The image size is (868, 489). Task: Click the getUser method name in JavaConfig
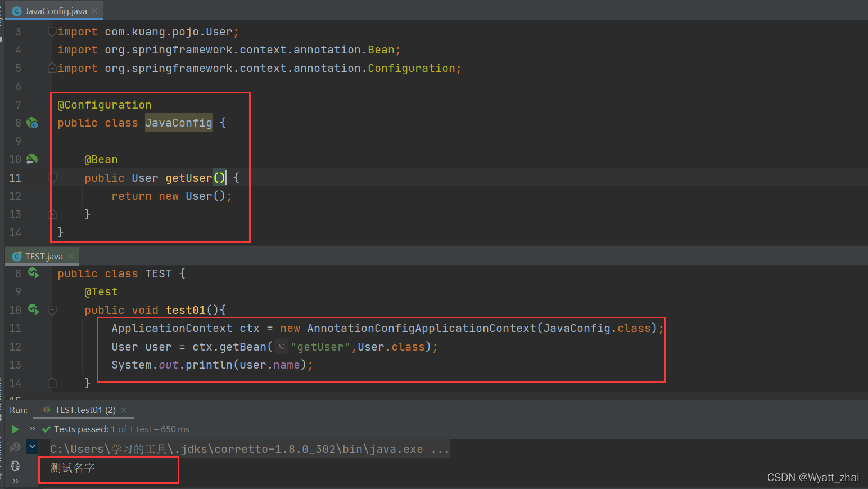(x=188, y=178)
